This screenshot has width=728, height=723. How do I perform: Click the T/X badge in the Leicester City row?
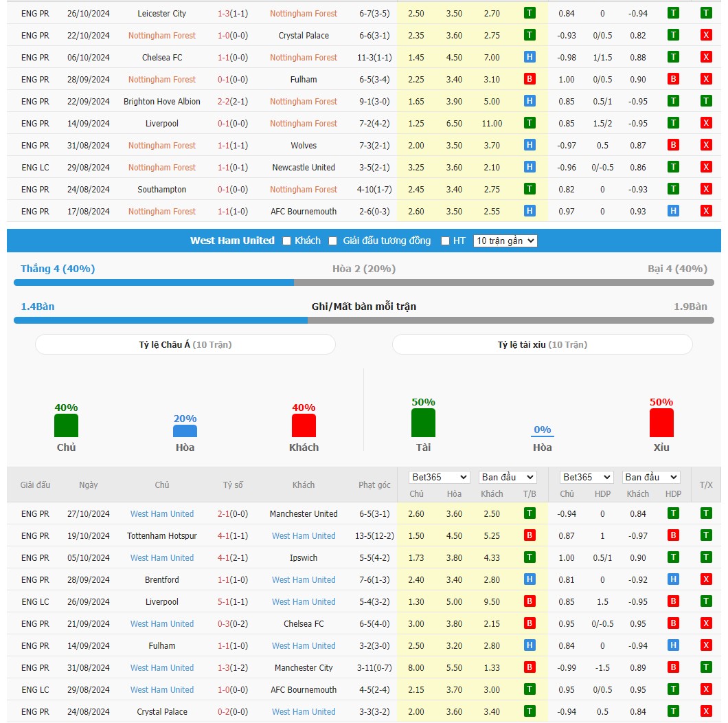(x=706, y=13)
